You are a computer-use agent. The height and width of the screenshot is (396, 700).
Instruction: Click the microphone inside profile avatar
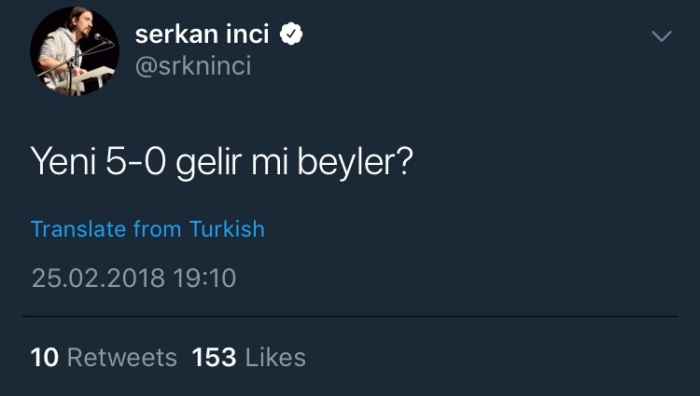click(x=101, y=38)
